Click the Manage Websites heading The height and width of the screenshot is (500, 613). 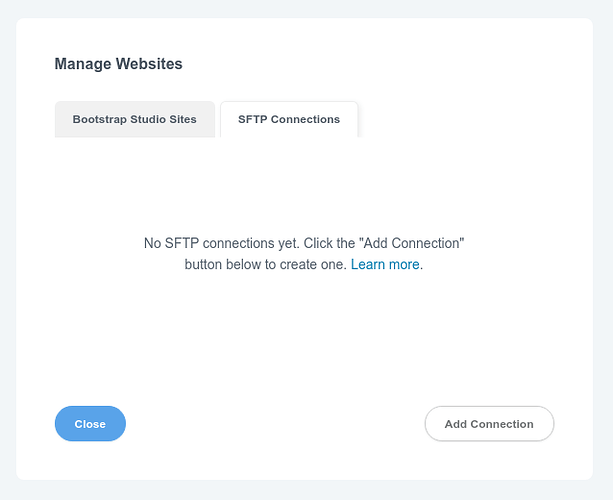point(118,64)
